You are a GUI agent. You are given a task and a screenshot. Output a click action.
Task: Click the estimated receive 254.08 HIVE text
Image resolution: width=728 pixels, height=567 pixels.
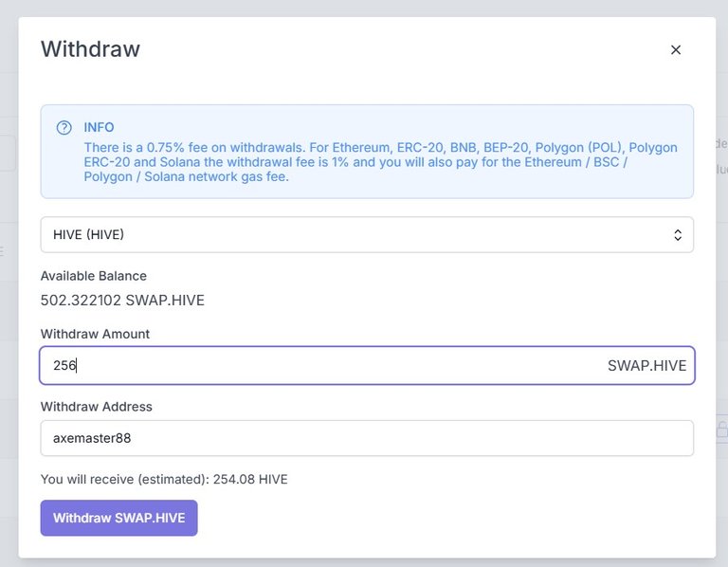point(164,479)
